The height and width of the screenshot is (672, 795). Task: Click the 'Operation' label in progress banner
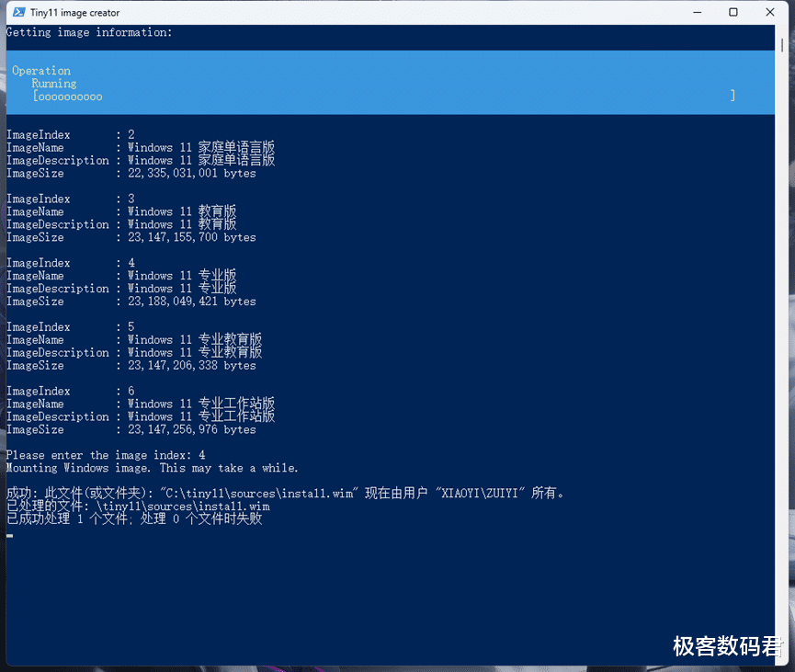point(41,71)
